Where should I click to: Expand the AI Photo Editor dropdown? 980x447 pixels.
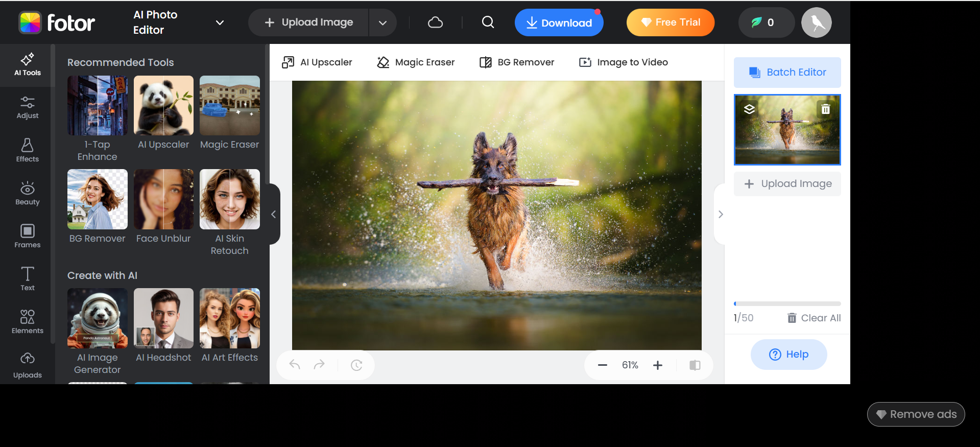click(x=220, y=22)
